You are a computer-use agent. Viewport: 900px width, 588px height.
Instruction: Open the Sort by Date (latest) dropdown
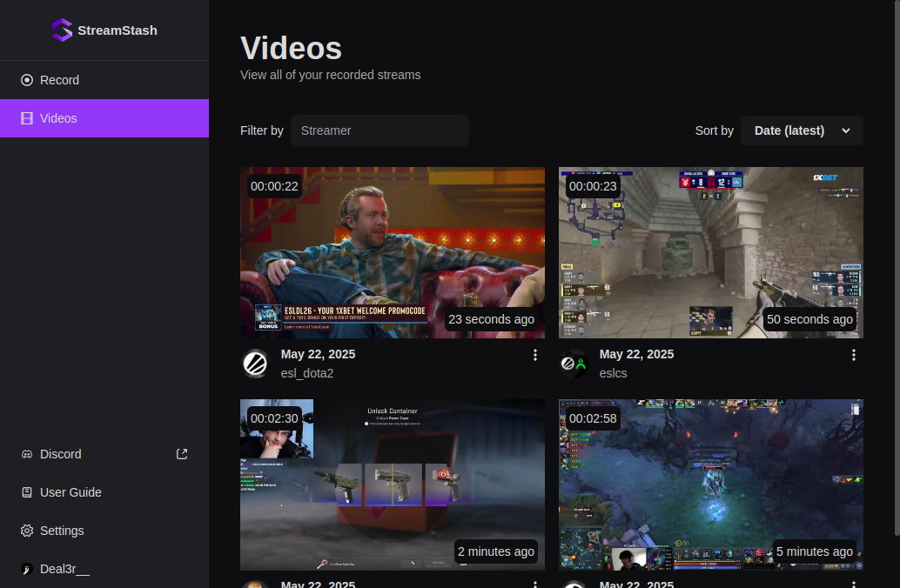pyautogui.click(x=802, y=130)
